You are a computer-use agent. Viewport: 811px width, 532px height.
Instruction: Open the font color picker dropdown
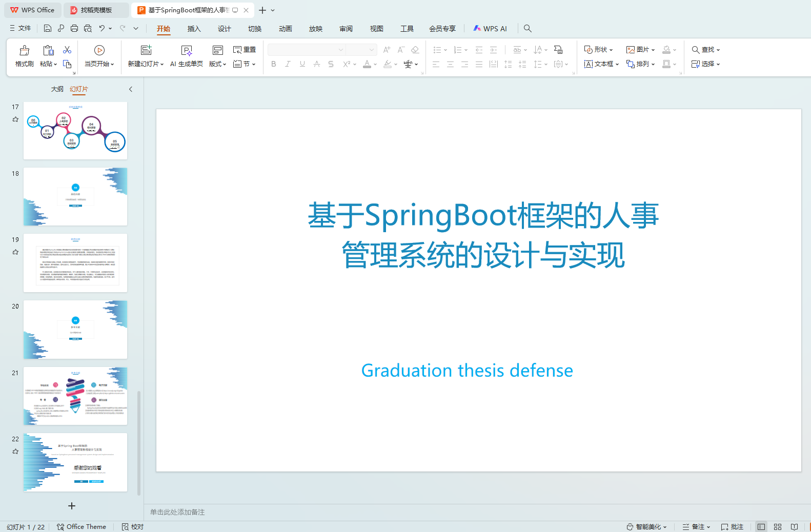(x=375, y=65)
